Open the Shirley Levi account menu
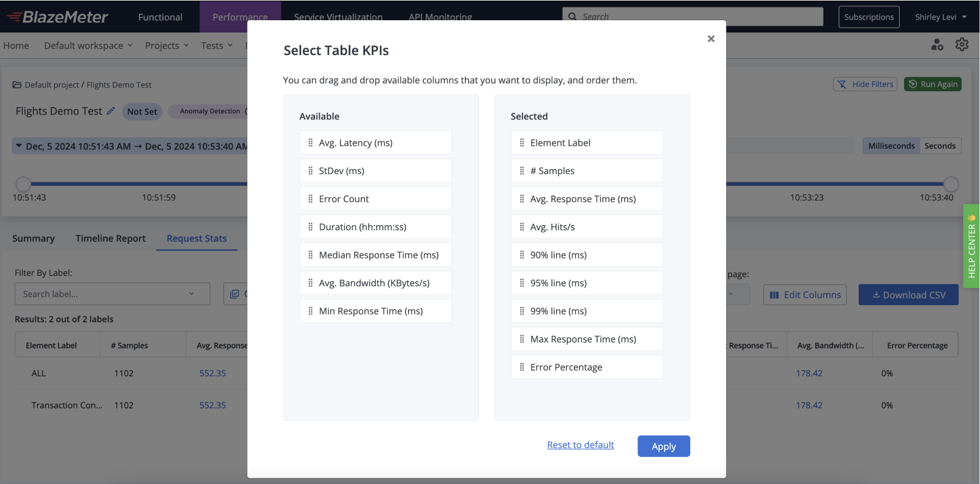This screenshot has height=484, width=980. click(x=941, y=17)
